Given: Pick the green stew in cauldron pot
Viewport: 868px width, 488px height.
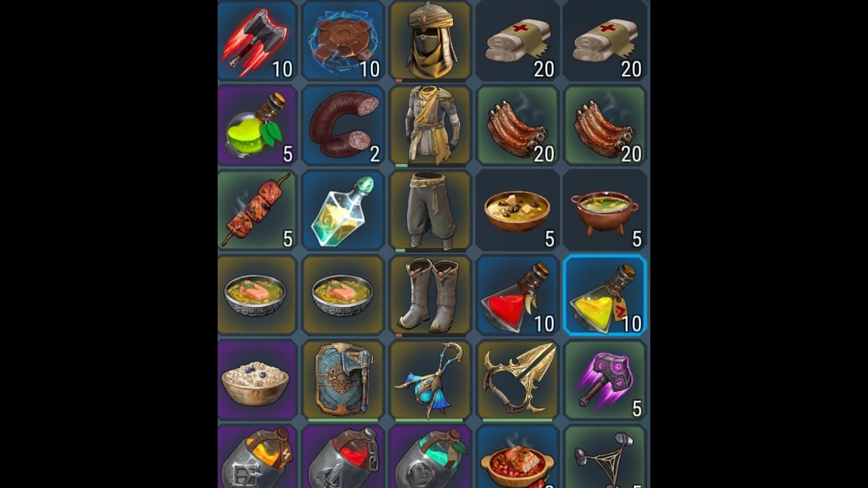Looking at the screenshot, I should coord(605,210).
